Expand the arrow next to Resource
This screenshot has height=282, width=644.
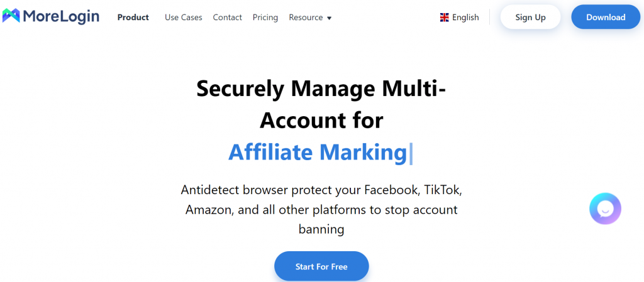329,18
